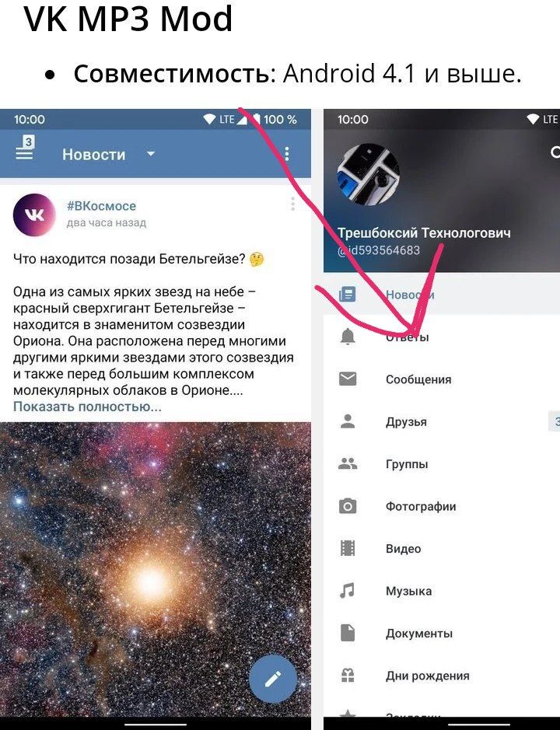Tap the profile avatar in the drawer

pyautogui.click(x=368, y=174)
